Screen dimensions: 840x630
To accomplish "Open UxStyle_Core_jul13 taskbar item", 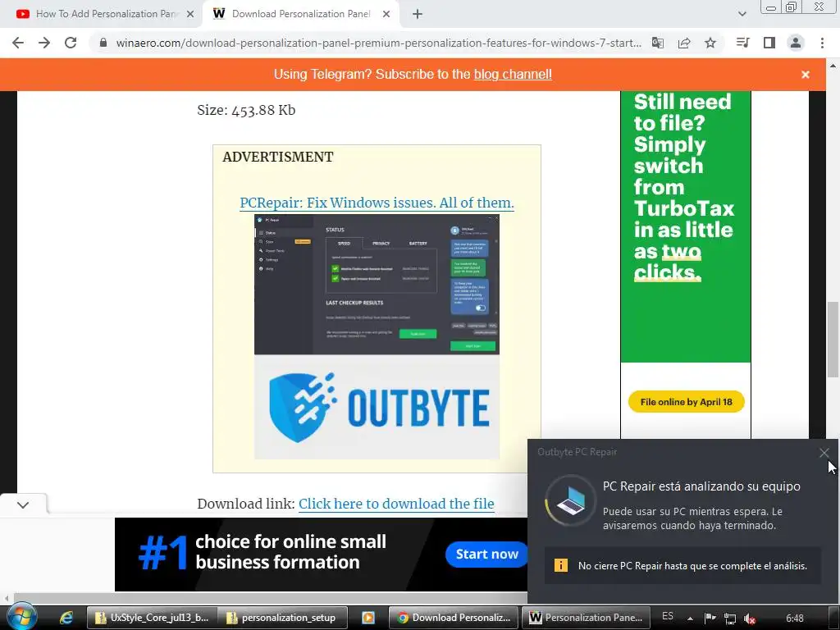I will [x=153, y=618].
